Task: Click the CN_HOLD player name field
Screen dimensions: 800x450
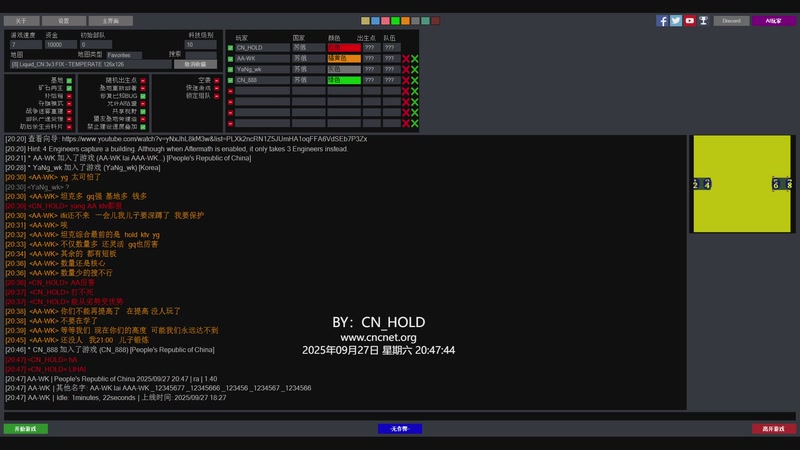Action: (262, 47)
